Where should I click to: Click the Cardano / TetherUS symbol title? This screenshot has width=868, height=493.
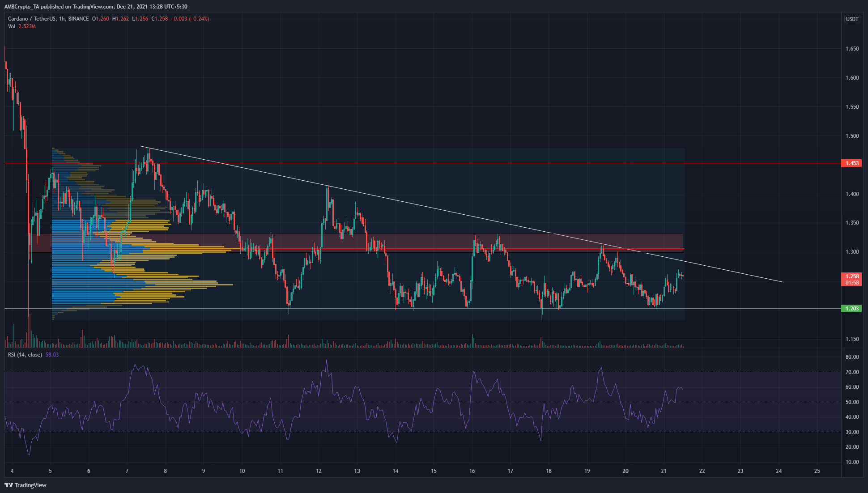32,19
